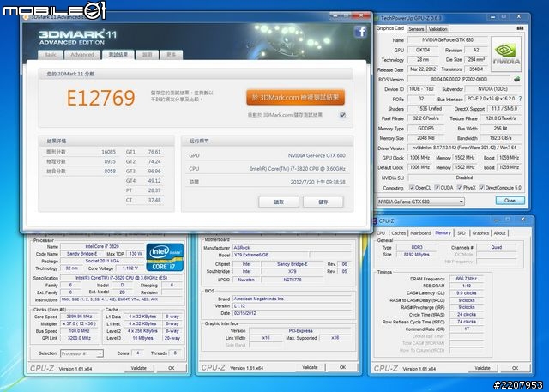The image size is (549, 392).
Task: Click the Socket 2011 LGA package field
Action: (102, 261)
